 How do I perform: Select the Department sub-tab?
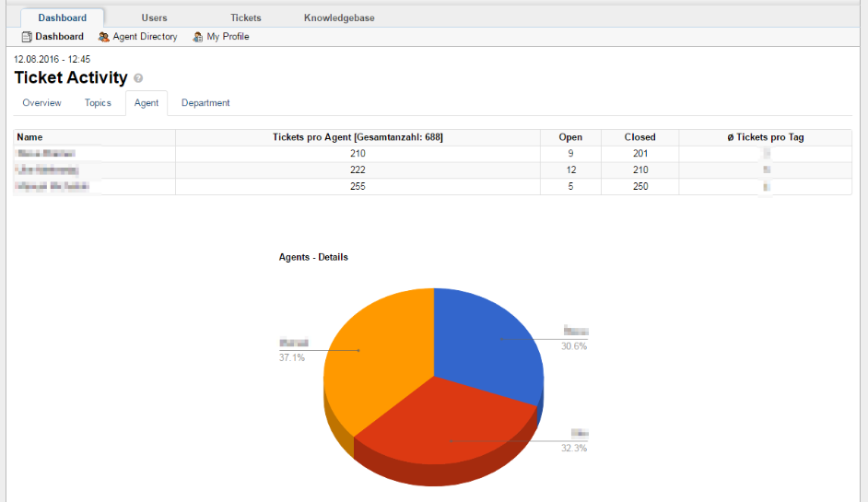click(x=205, y=103)
